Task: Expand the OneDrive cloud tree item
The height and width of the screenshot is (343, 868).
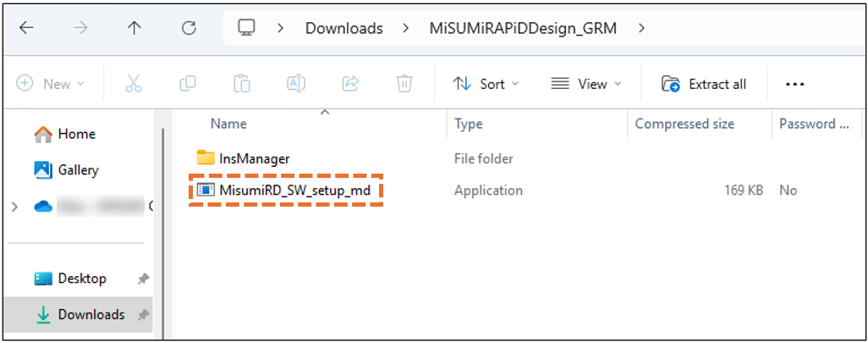Action: 13,206
